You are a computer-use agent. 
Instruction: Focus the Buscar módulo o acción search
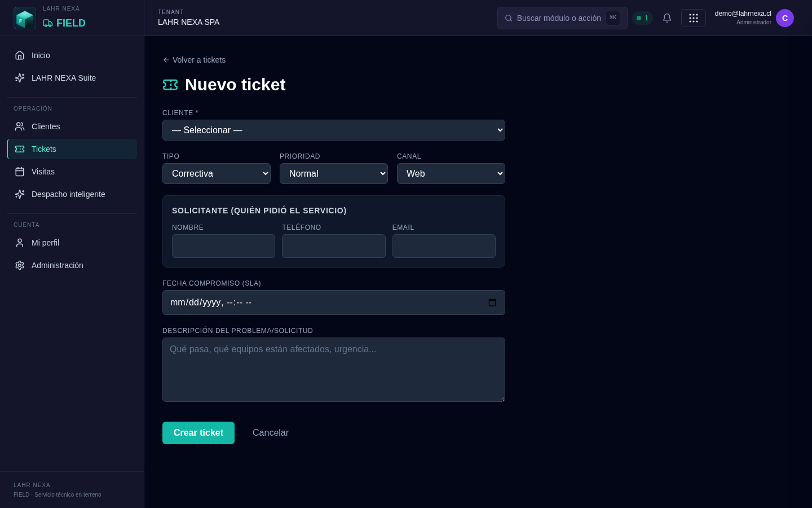click(562, 18)
